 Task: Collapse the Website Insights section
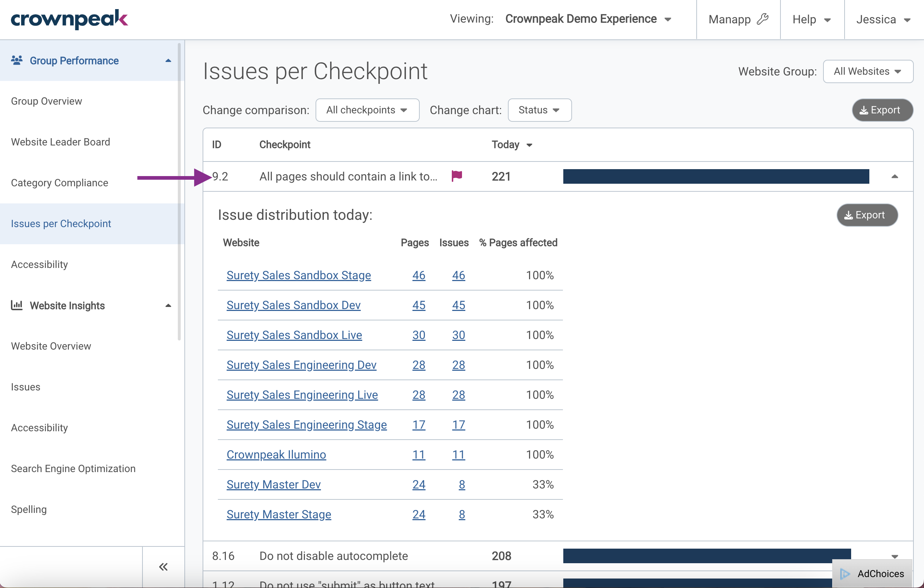pos(168,305)
